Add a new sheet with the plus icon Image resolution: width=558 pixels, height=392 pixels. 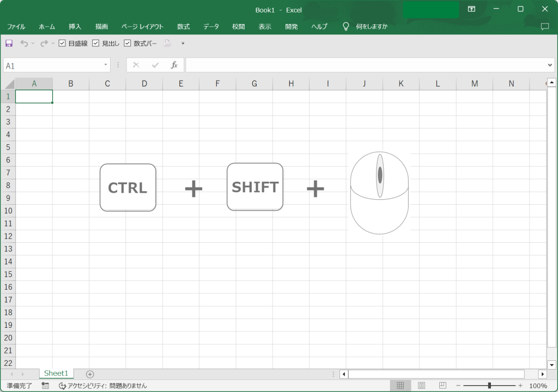click(90, 374)
